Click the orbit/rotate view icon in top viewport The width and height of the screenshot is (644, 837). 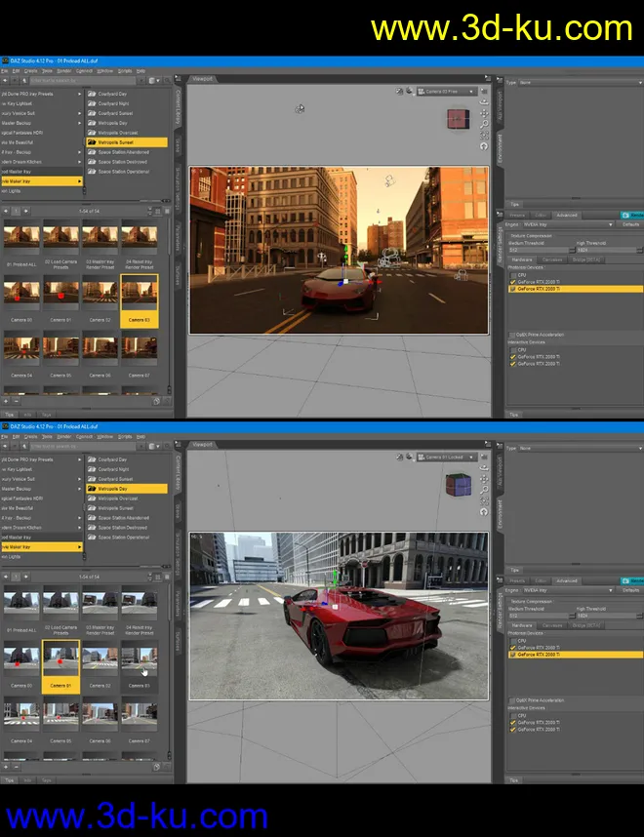coord(484,103)
